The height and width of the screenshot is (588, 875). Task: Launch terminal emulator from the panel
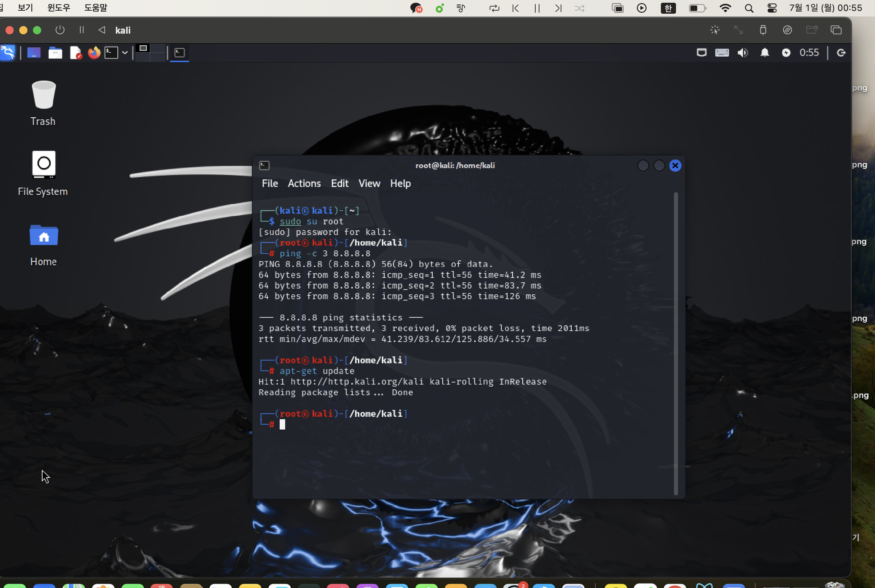112,52
